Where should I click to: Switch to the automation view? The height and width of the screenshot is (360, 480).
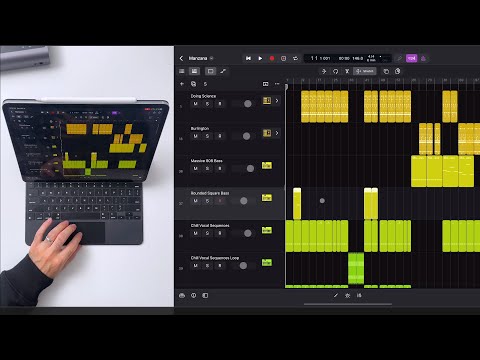[223, 71]
